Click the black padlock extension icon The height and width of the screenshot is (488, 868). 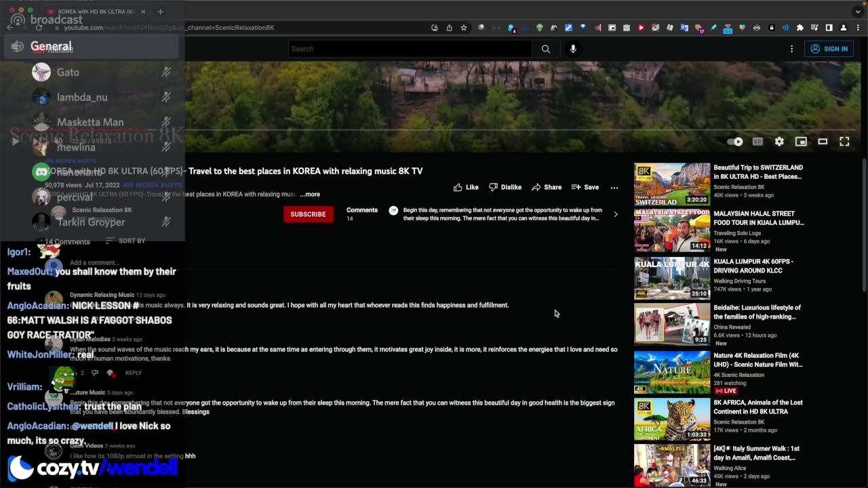click(771, 28)
